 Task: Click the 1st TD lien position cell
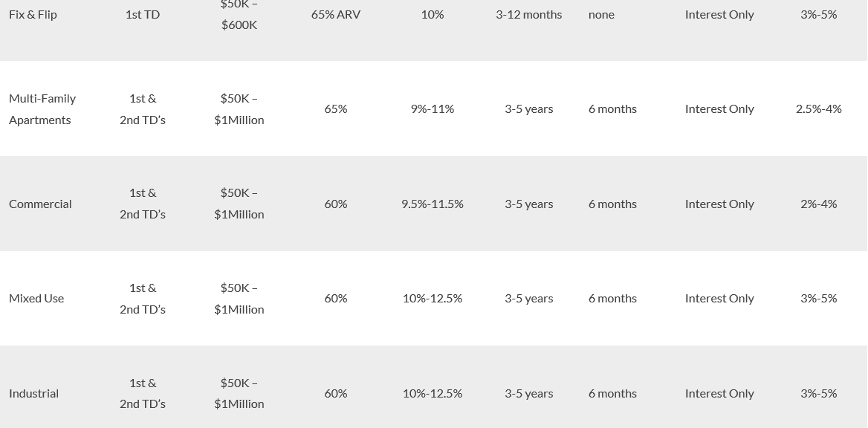pyautogui.click(x=142, y=14)
